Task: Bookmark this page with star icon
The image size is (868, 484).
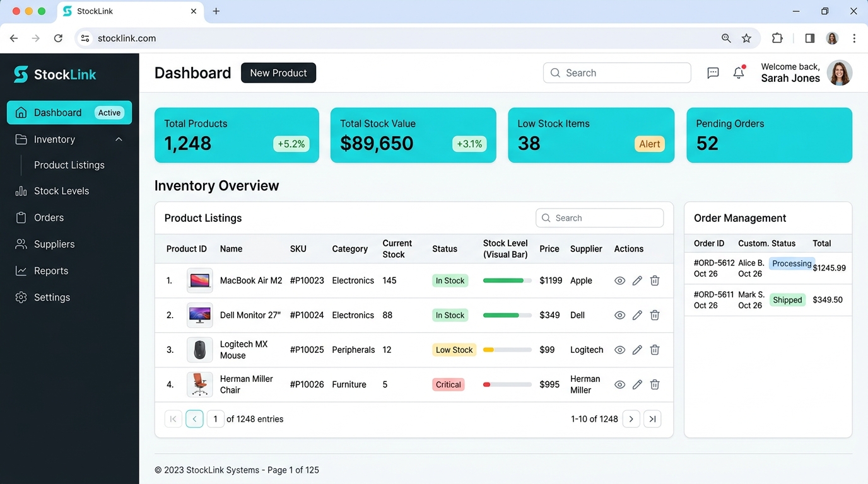Action: (x=746, y=38)
